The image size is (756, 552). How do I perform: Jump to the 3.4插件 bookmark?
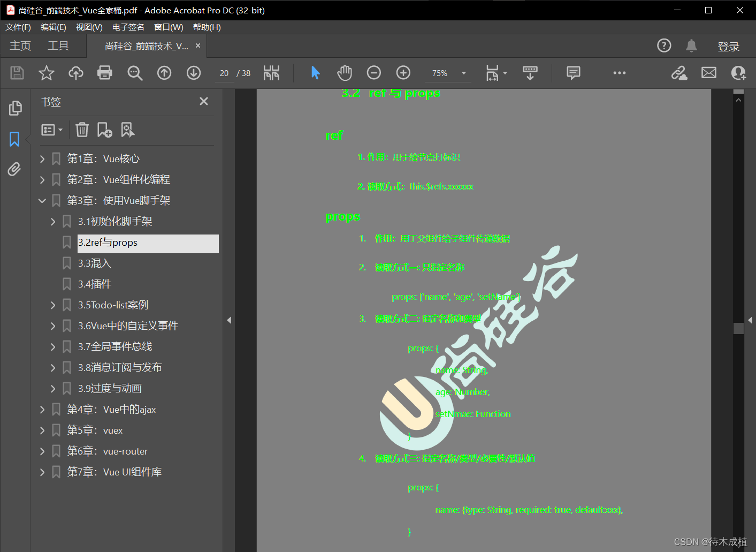coord(95,284)
